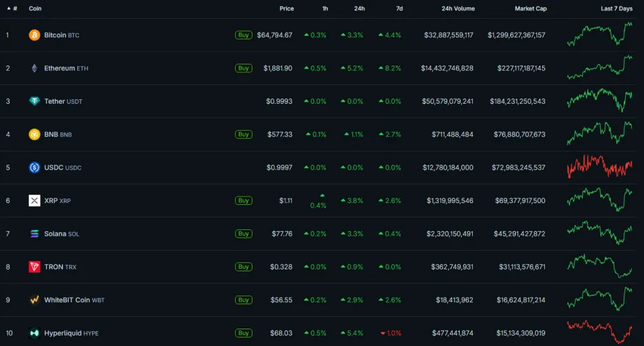
Task: Select WhiteBIT Coin price $56.55
Action: [281, 300]
